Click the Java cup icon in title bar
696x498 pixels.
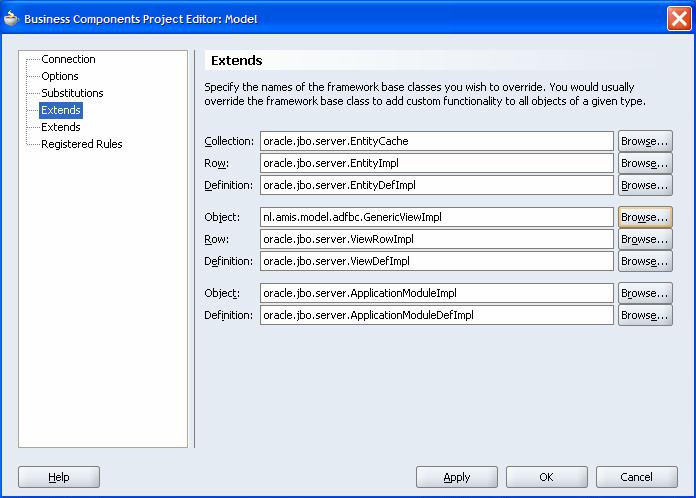point(12,17)
